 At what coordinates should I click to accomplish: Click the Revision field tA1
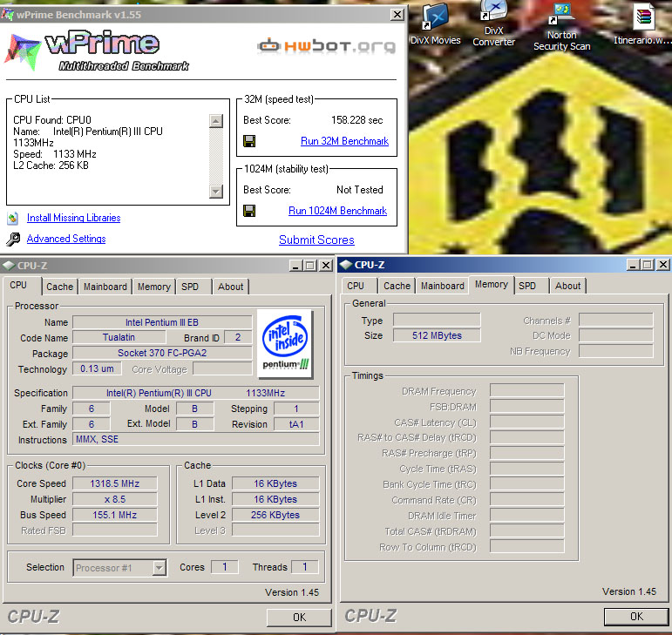296,424
